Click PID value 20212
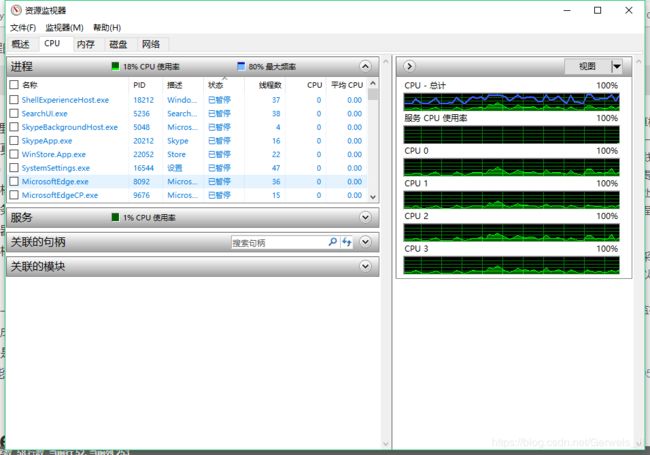650x455 pixels. (143, 140)
